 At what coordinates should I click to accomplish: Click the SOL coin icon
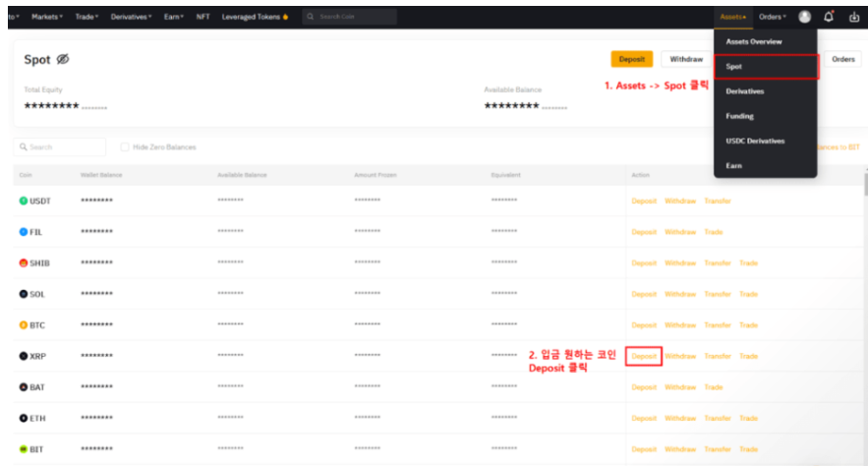pos(24,294)
